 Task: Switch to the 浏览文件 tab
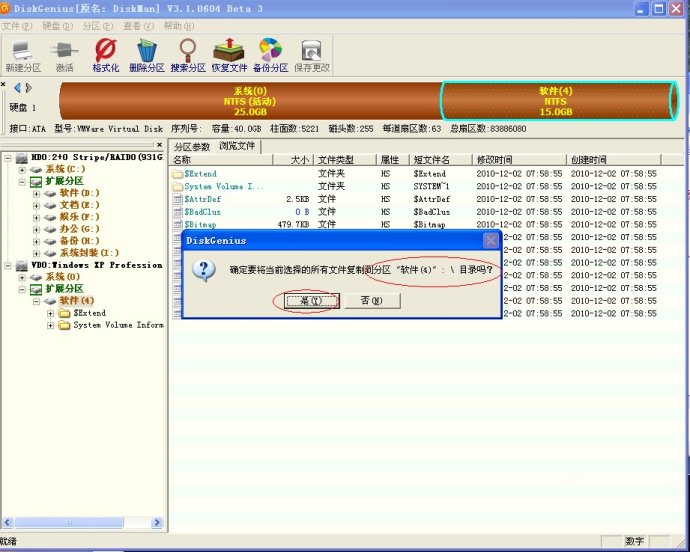(237, 146)
